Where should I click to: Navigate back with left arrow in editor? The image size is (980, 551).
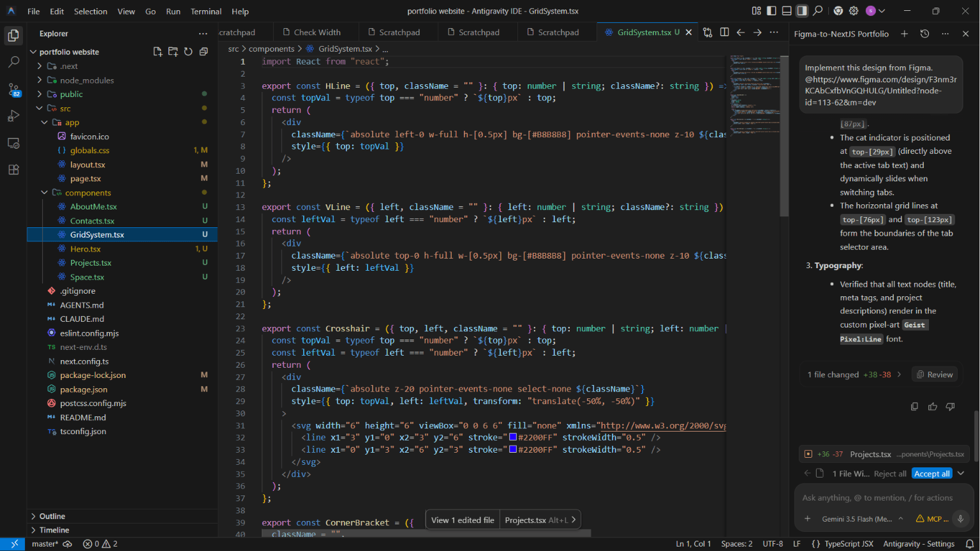tap(741, 32)
